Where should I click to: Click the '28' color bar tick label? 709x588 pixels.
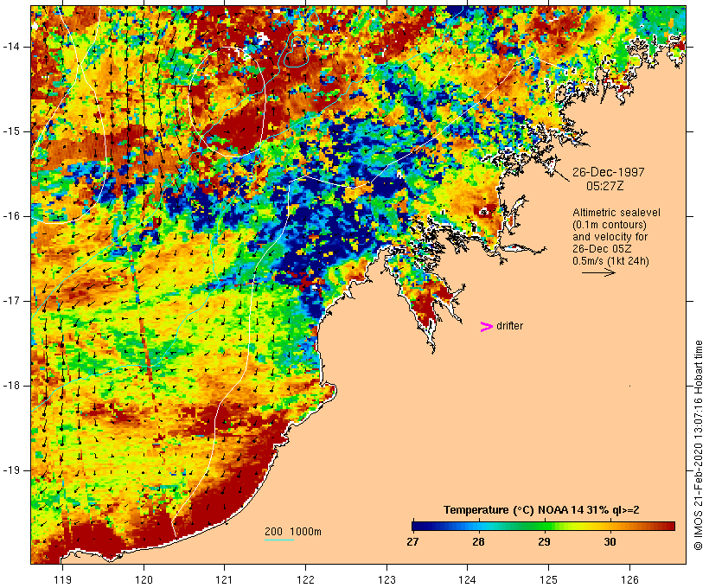(478, 541)
